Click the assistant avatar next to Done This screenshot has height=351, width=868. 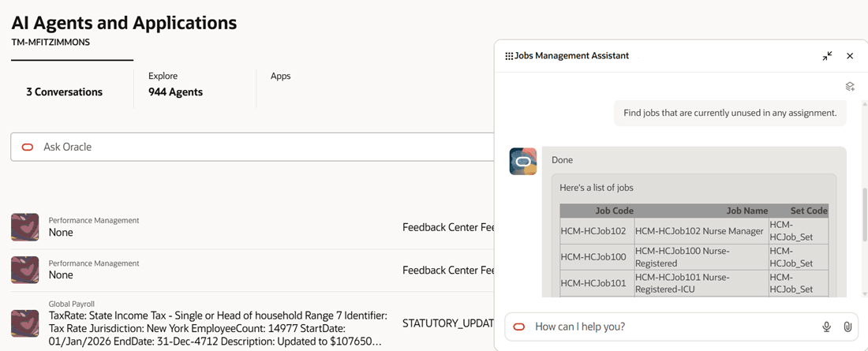click(523, 161)
